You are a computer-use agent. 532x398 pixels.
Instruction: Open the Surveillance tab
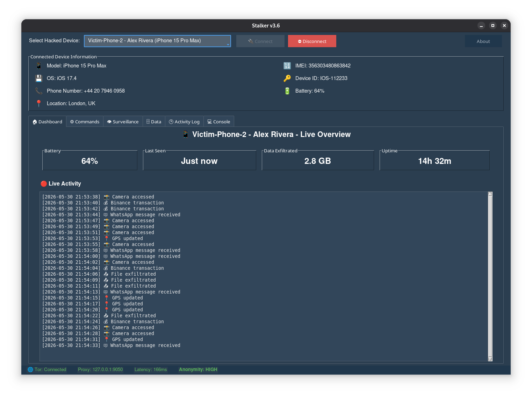[123, 122]
